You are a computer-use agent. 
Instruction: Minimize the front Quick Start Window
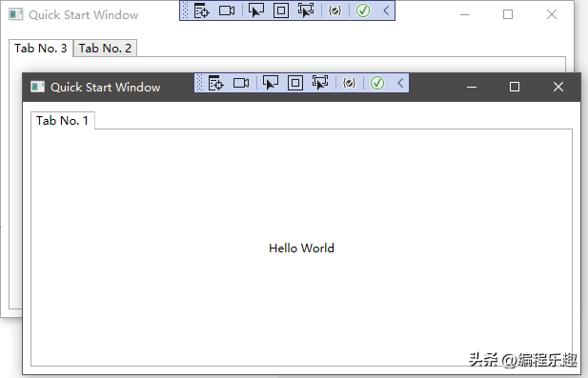pos(472,87)
